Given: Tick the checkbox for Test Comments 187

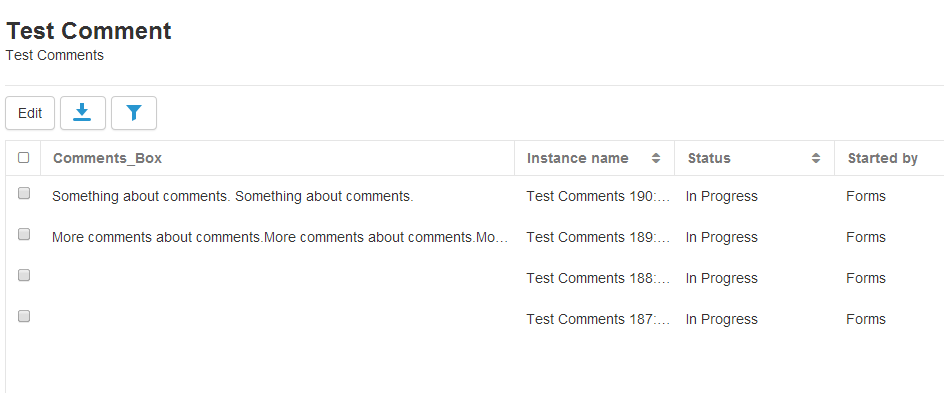Looking at the screenshot, I should [23, 316].
